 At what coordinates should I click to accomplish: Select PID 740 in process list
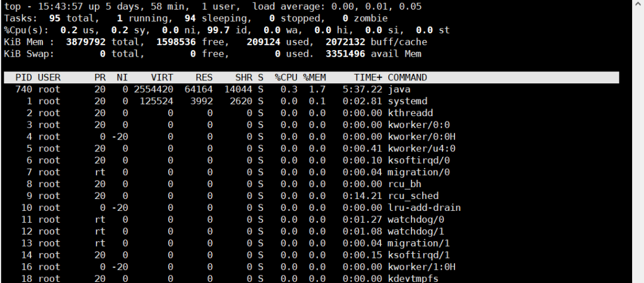pos(24,89)
